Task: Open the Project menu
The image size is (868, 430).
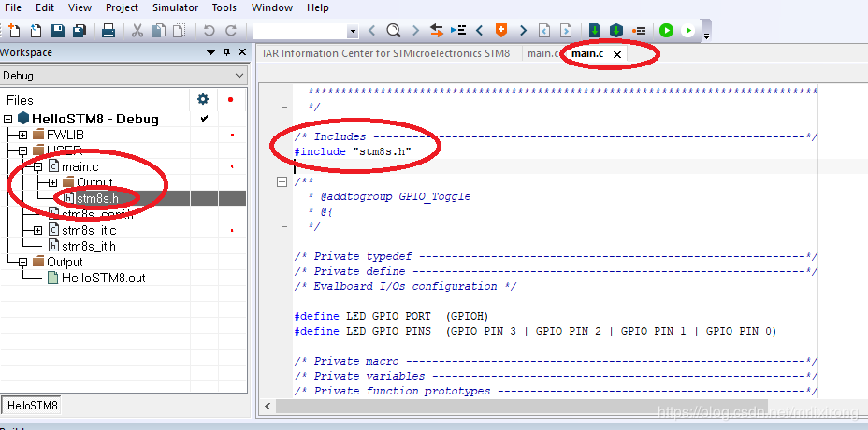Action: pos(122,7)
